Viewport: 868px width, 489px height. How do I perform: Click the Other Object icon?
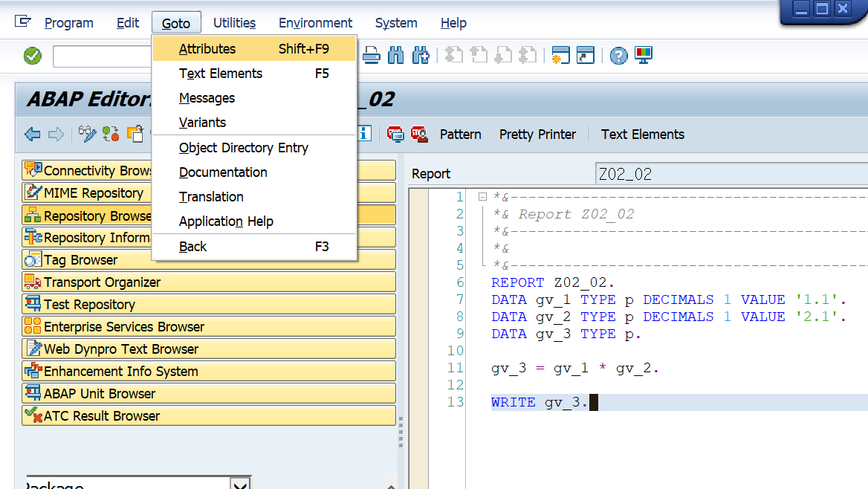point(135,134)
